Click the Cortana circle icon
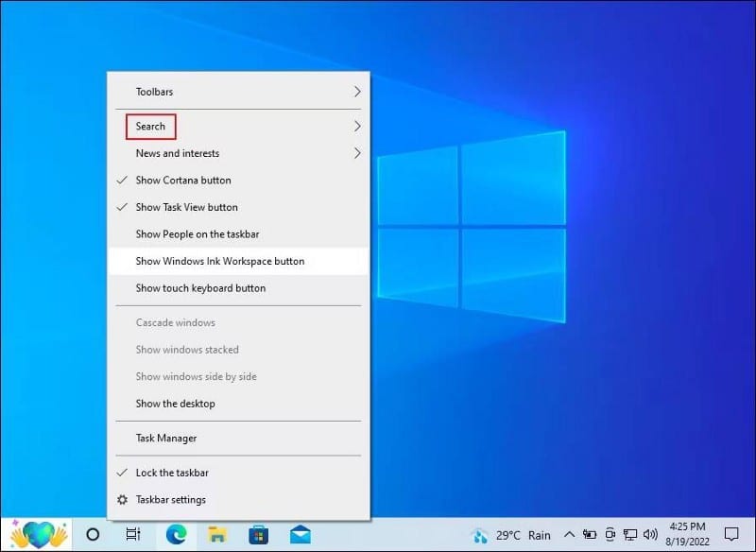 92,534
